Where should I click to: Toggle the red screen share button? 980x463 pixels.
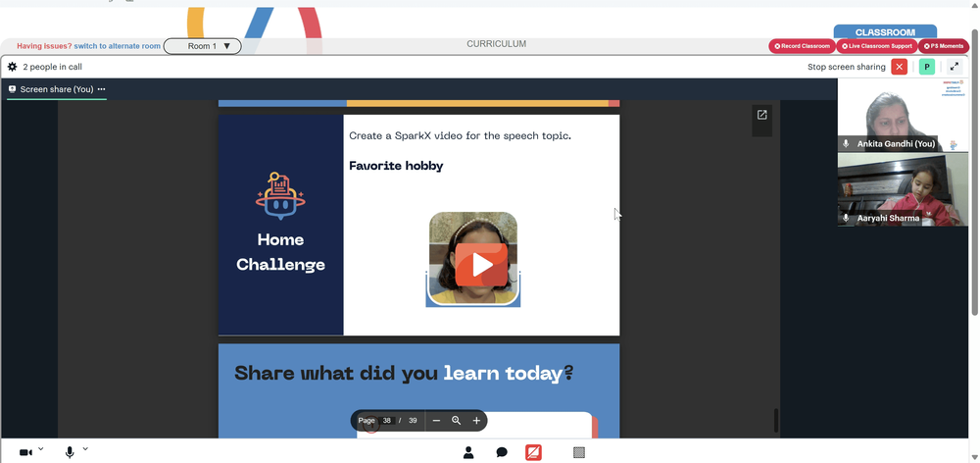533,452
